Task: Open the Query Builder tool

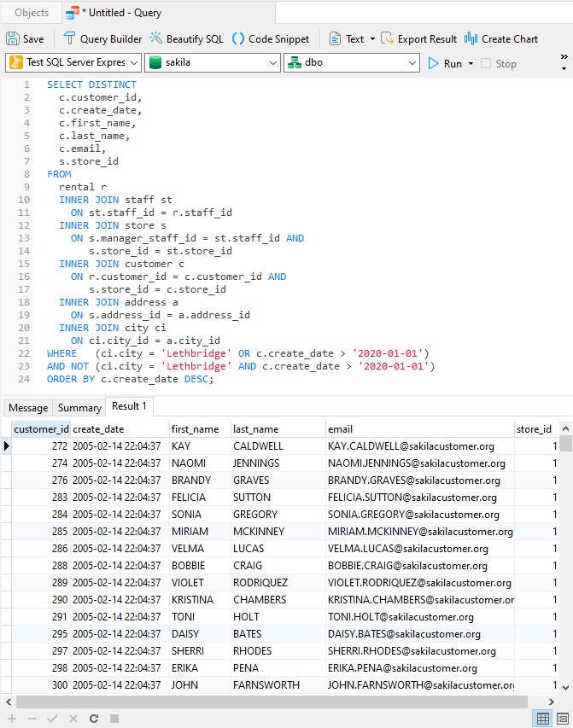Action: (x=102, y=38)
